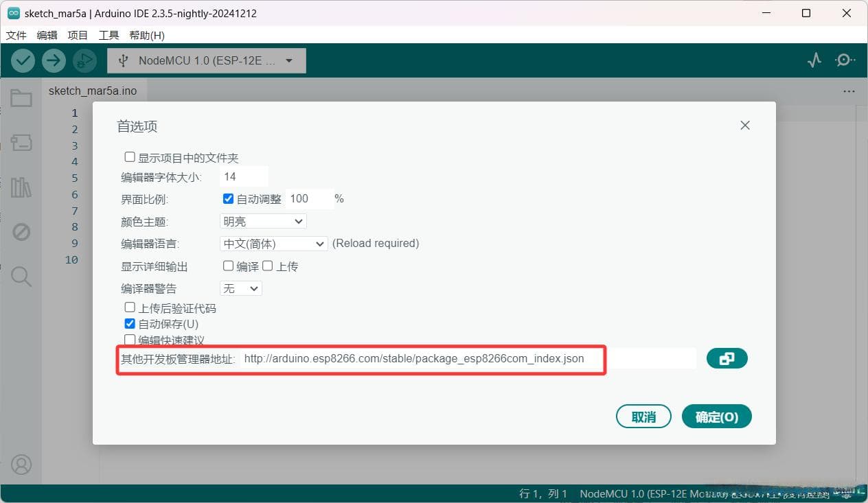
Task: Click the (Reload required) notice text
Action: pyautogui.click(x=376, y=243)
